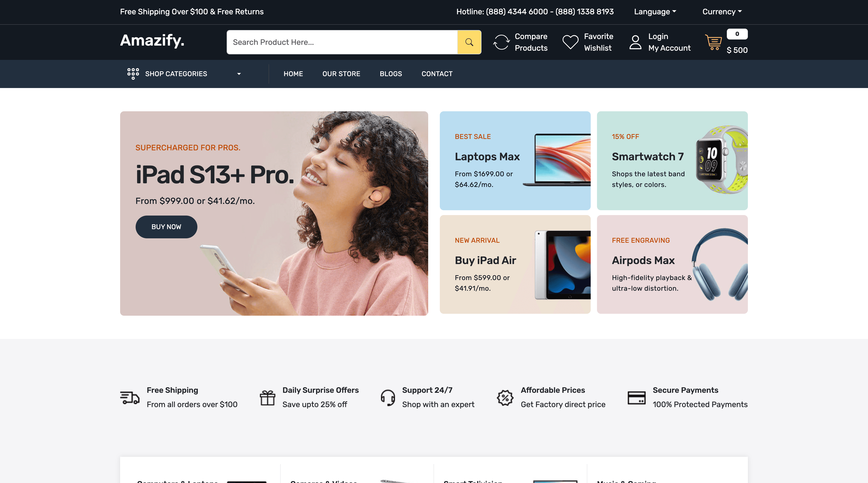Click the Support 24/7 headset icon
868x483 pixels.
388,398
